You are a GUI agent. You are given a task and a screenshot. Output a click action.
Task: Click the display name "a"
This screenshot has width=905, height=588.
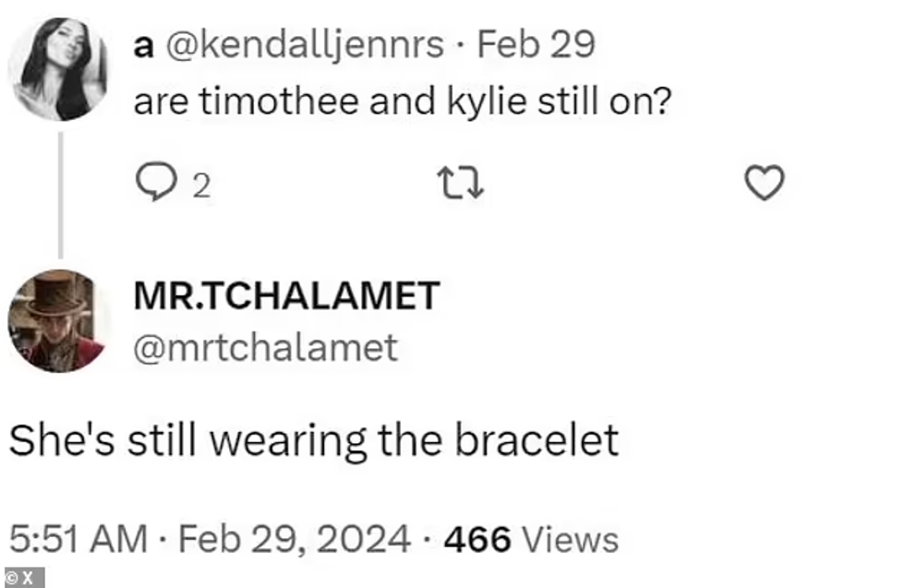[143, 45]
